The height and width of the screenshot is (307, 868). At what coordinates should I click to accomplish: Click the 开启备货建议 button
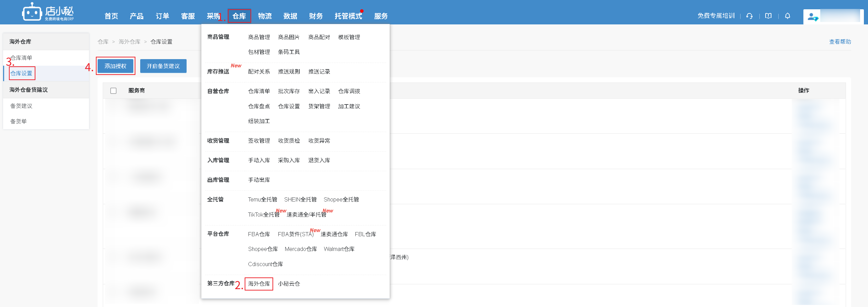163,66
